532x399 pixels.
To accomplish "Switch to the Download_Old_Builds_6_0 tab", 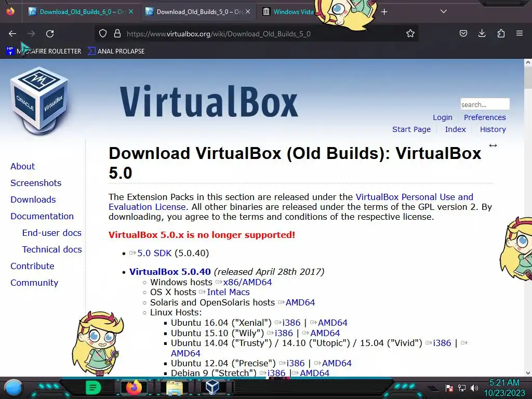I will click(82, 12).
